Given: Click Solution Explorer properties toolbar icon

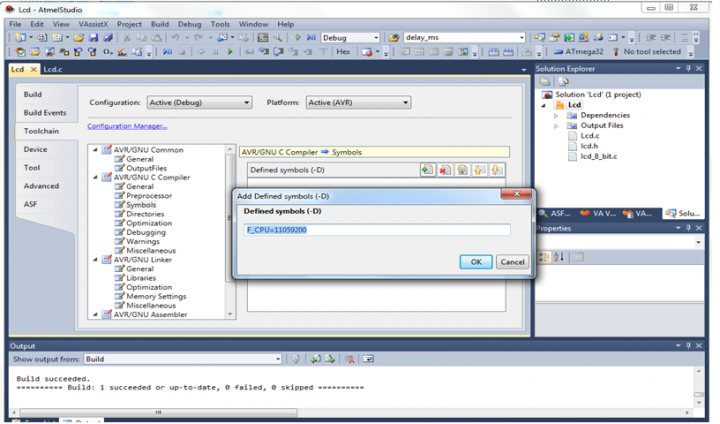Looking at the screenshot, I should coord(545,82).
